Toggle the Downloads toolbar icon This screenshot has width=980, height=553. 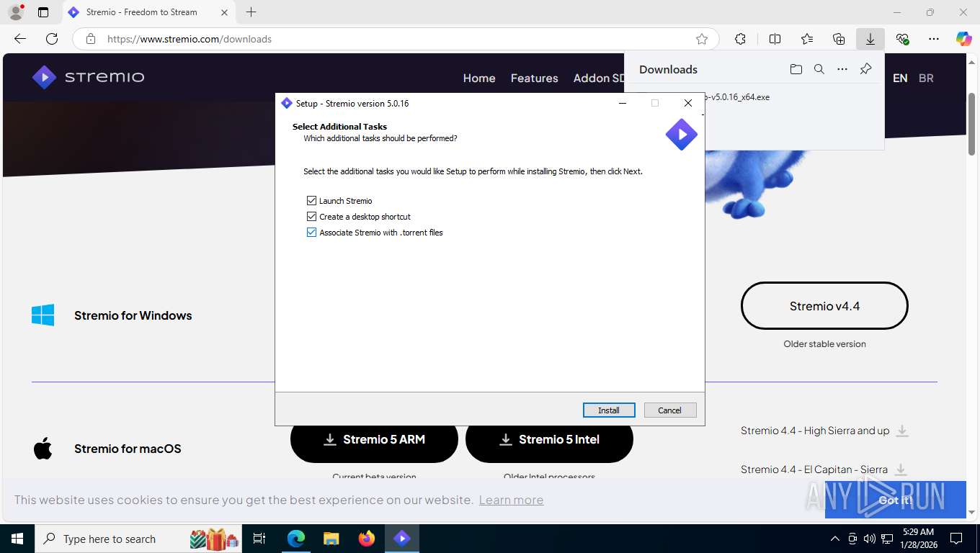click(870, 39)
